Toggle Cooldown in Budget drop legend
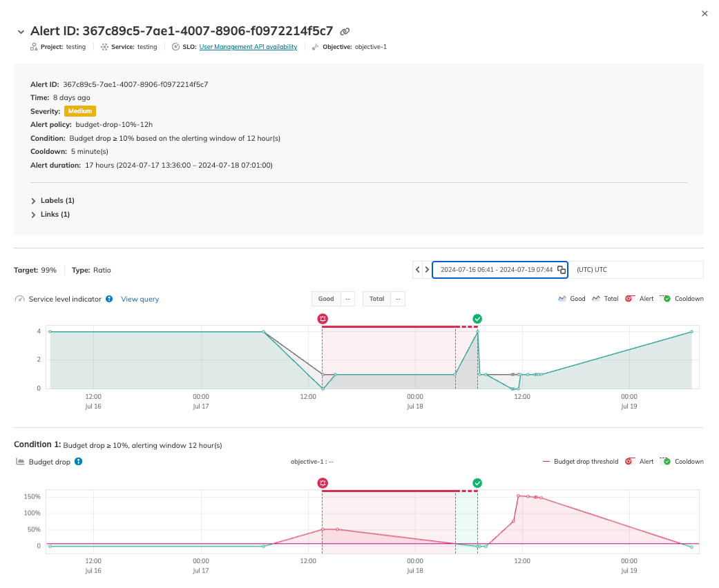This screenshot has width=719, height=588. pyautogui.click(x=682, y=462)
